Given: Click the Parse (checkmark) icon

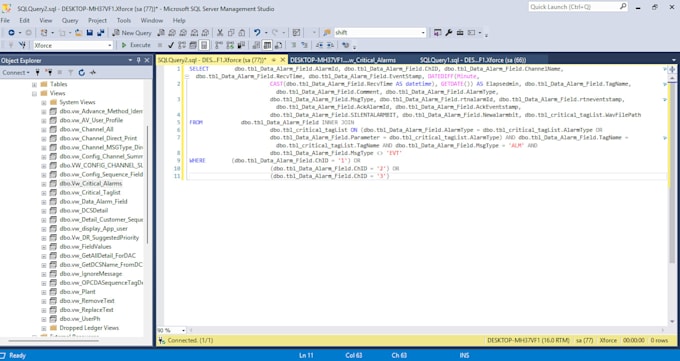Looking at the screenshot, I should click(171, 45).
